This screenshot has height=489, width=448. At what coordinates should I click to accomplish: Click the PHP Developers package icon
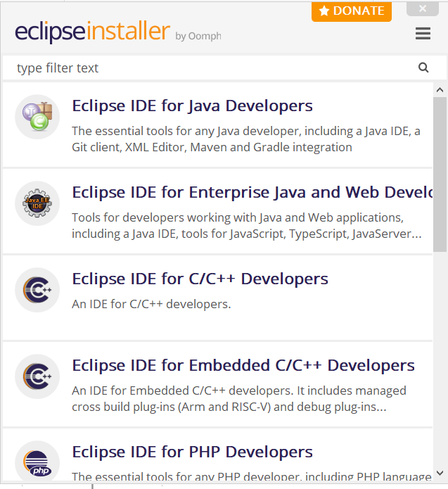[x=37, y=462]
